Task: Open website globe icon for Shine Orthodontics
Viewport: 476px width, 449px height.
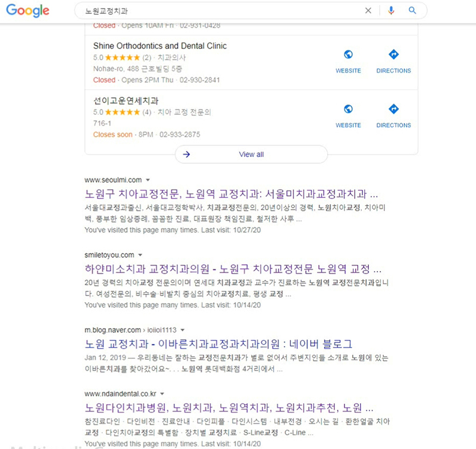Action: click(348, 55)
